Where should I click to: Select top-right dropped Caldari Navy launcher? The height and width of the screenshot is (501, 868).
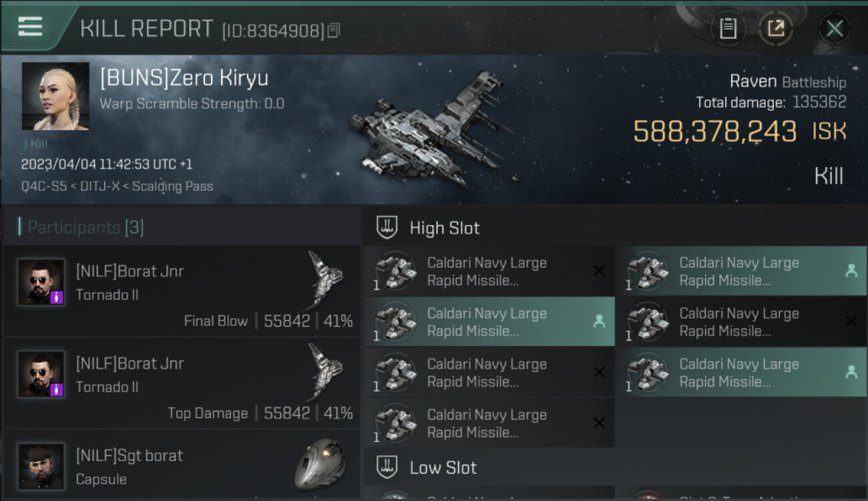[742, 271]
